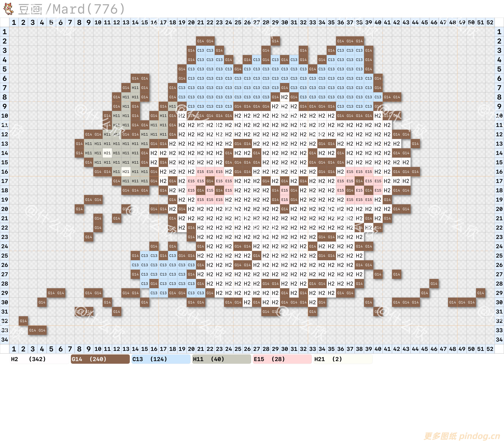Viewport: 504px width, 442px height.
Task: Click row number 17 on the left edge
Action: [5, 181]
